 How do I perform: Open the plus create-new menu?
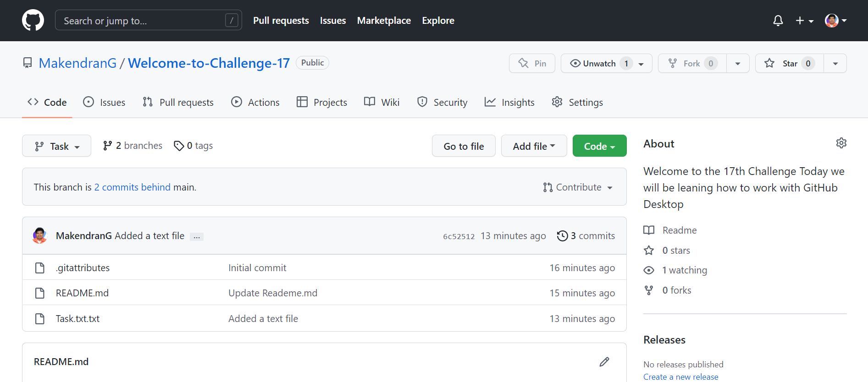click(x=804, y=21)
